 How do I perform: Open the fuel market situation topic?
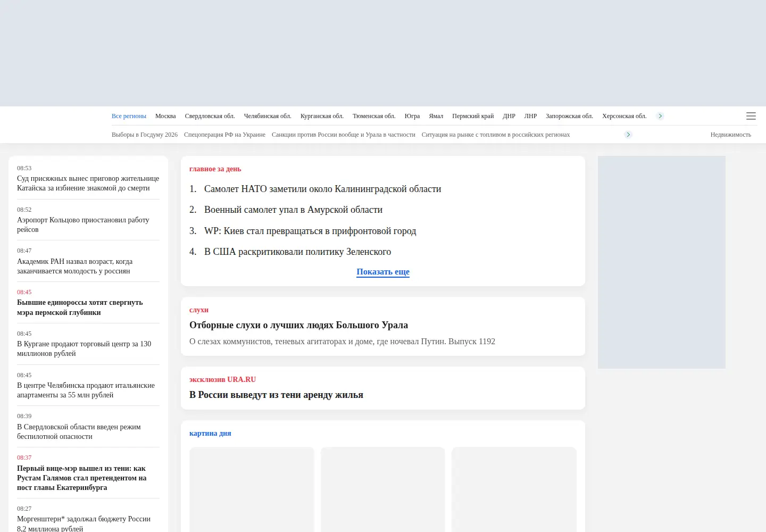tap(496, 135)
